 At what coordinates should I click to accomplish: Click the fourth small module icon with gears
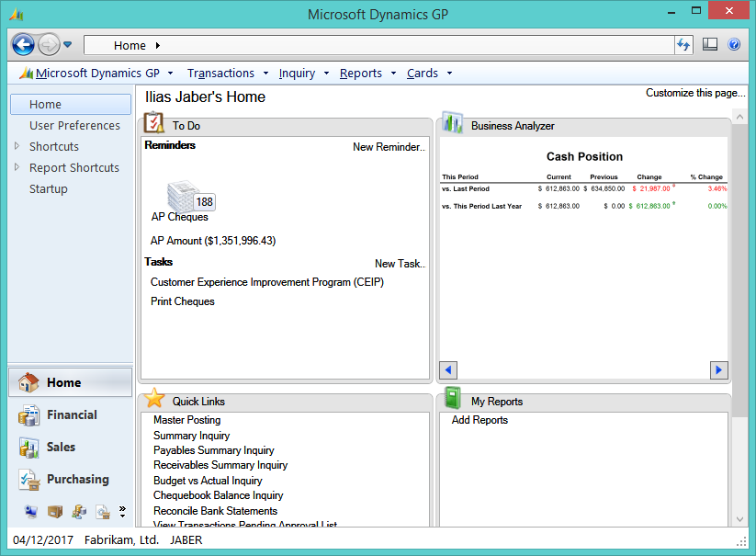coord(103,511)
